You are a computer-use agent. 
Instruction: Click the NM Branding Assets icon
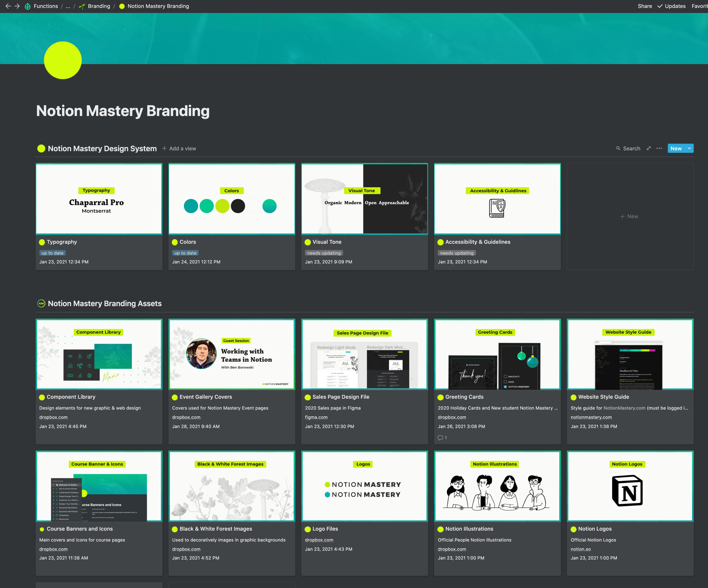41,303
